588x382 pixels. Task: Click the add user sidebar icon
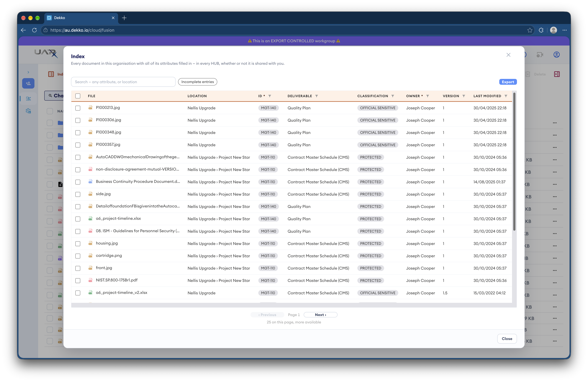coord(28,84)
